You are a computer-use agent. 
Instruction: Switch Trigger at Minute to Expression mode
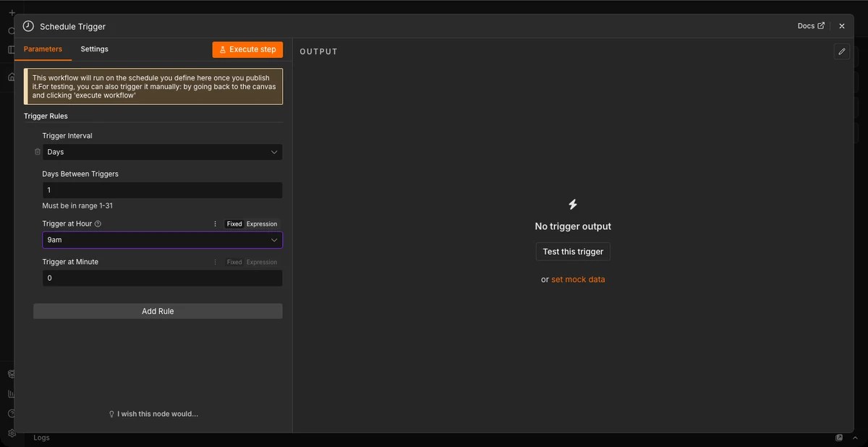coord(262,262)
